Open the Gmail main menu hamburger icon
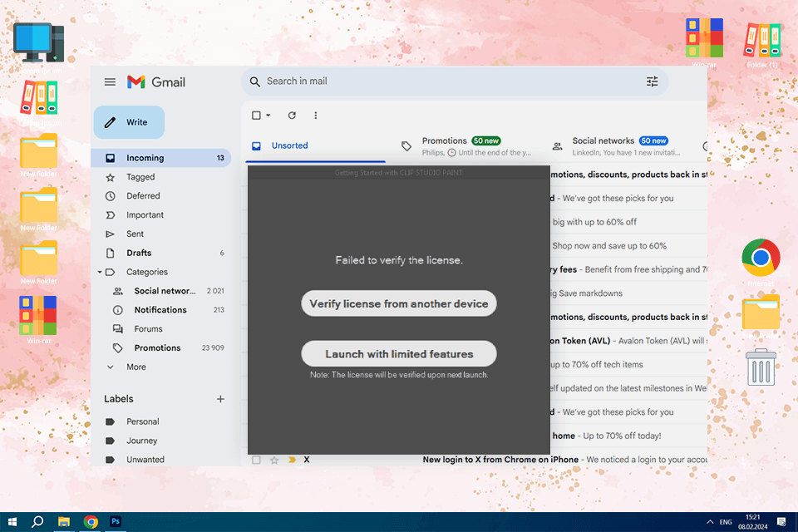798x532 pixels. (x=110, y=82)
